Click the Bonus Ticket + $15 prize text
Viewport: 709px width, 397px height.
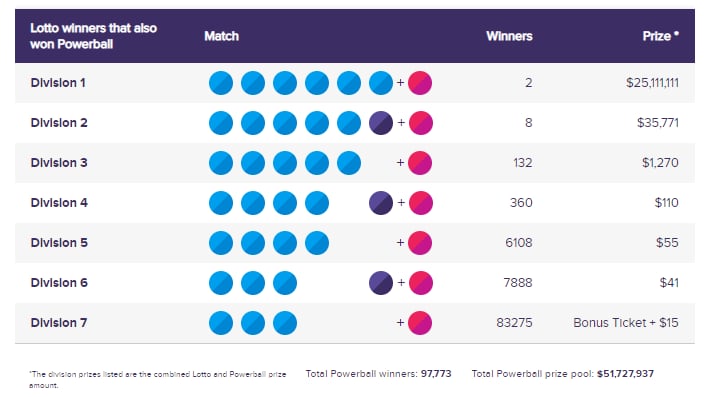click(x=626, y=322)
